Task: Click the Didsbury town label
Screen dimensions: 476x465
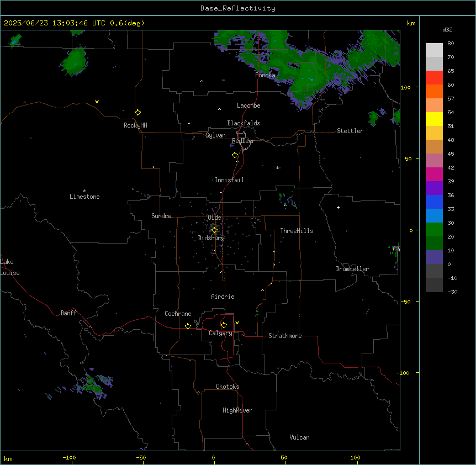Action: click(x=211, y=238)
